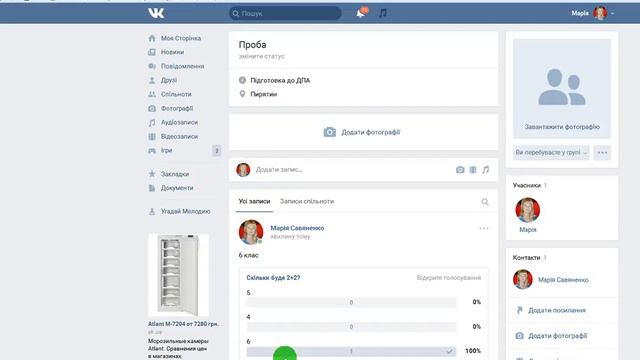Click Підготовка до ДПА description

pos(280,80)
